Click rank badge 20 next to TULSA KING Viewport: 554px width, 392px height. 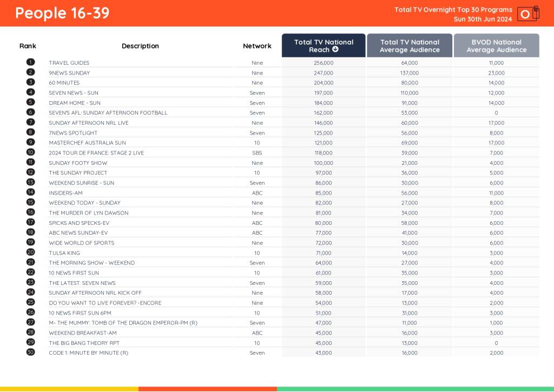click(x=30, y=253)
